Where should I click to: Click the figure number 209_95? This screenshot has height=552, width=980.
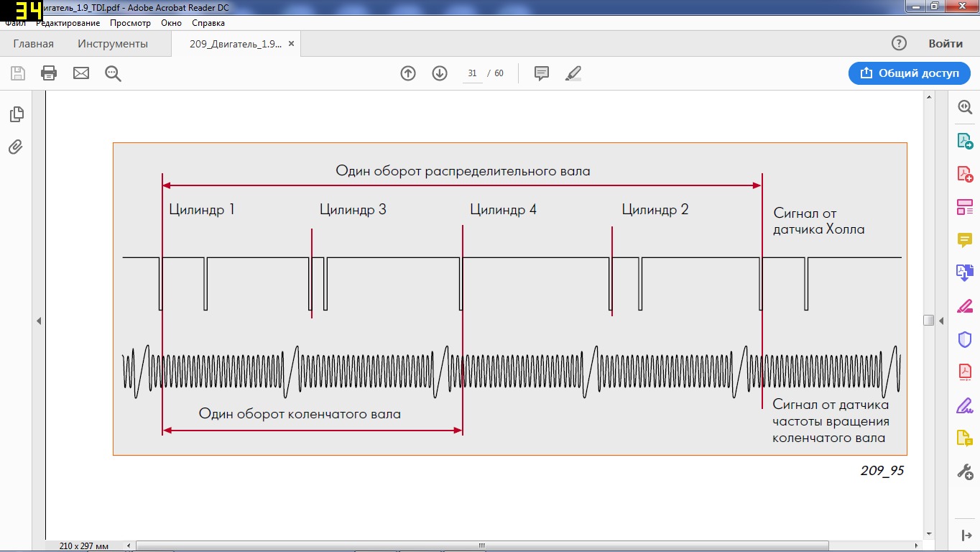click(882, 471)
